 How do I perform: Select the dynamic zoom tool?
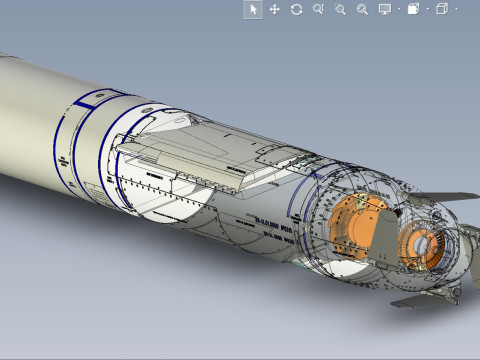(x=318, y=9)
